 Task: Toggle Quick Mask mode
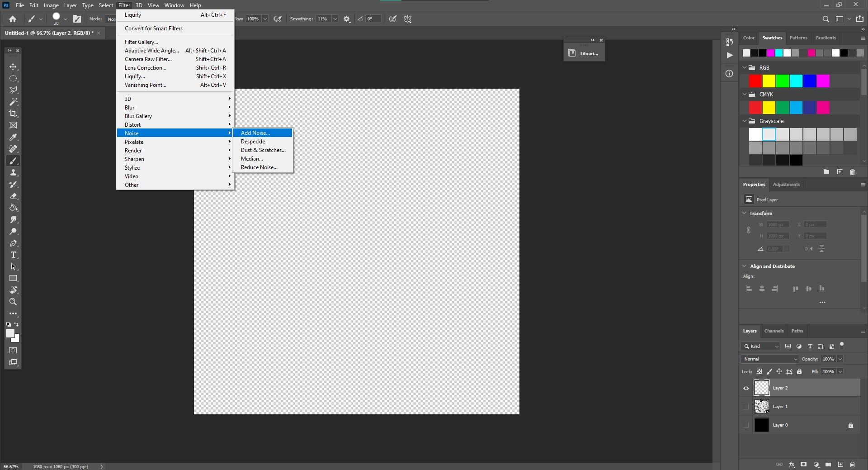tap(13, 351)
